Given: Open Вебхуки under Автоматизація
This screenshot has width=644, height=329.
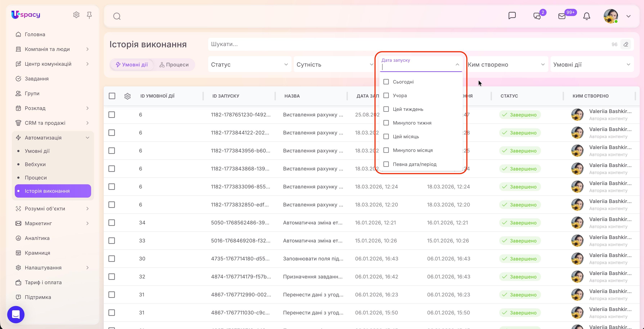Looking at the screenshot, I should (x=35, y=164).
